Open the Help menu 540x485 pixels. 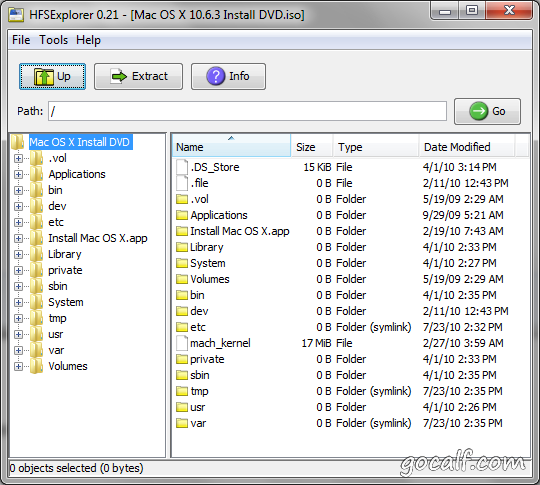click(x=89, y=40)
